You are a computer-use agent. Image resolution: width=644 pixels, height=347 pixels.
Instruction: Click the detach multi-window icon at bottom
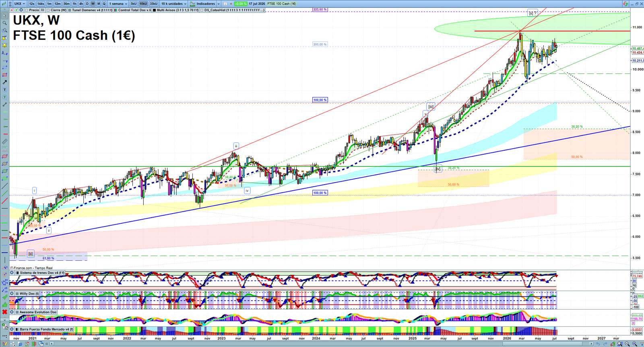tap(41, 344)
